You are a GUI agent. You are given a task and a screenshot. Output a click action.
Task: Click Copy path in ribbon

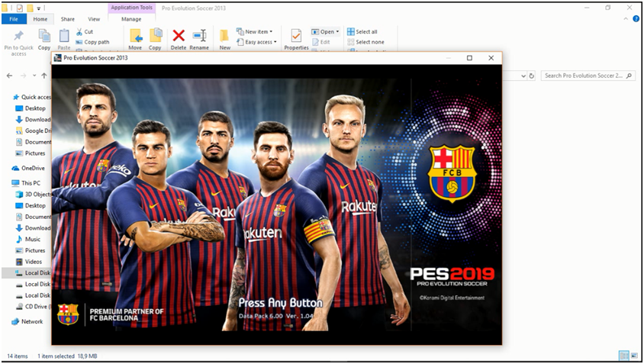coord(92,42)
